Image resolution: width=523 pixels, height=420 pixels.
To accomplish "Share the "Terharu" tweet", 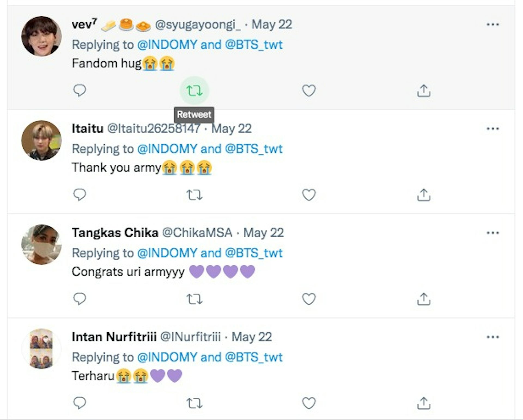I will pos(424,403).
